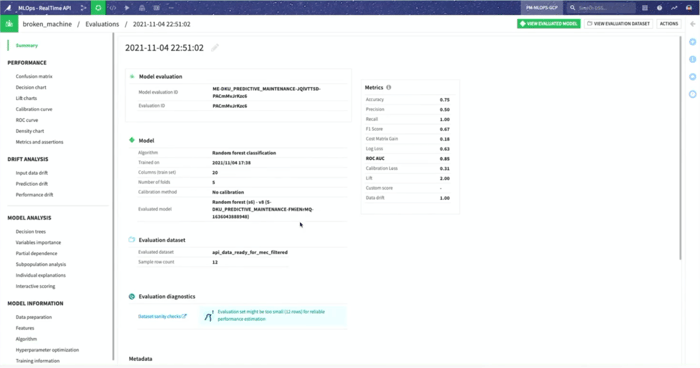Open Calibration curve in sidebar
Screen dimensions: 700x368
click(x=34, y=109)
